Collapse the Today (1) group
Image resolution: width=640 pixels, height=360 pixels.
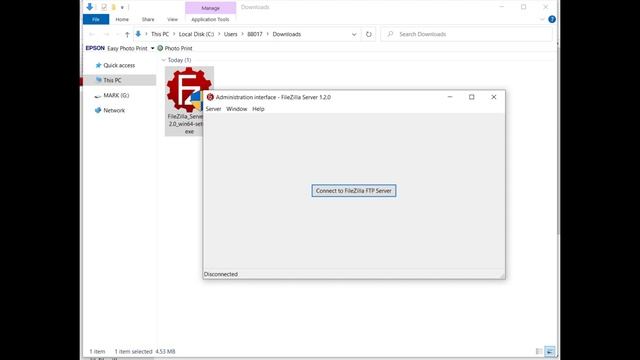click(x=164, y=60)
